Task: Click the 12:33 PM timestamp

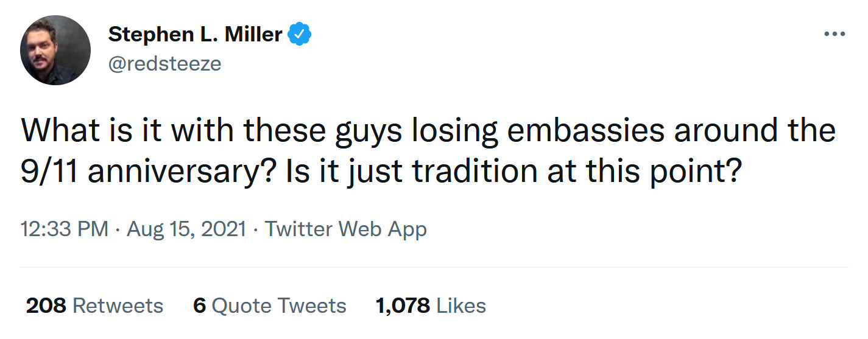Action: [x=64, y=229]
